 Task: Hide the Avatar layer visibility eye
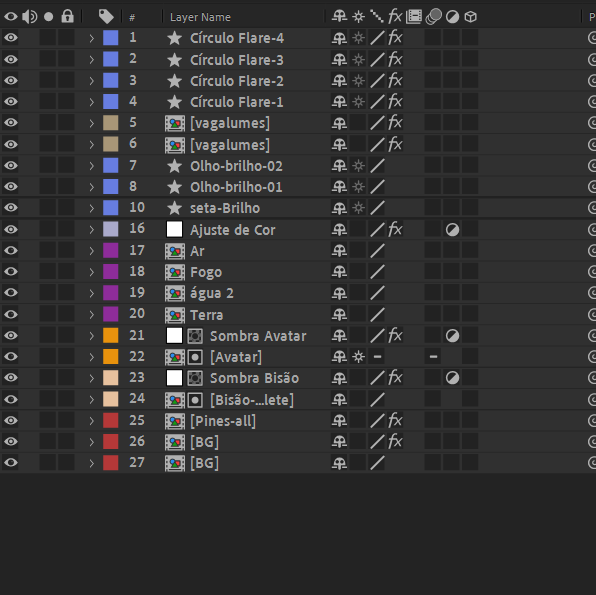(11, 357)
